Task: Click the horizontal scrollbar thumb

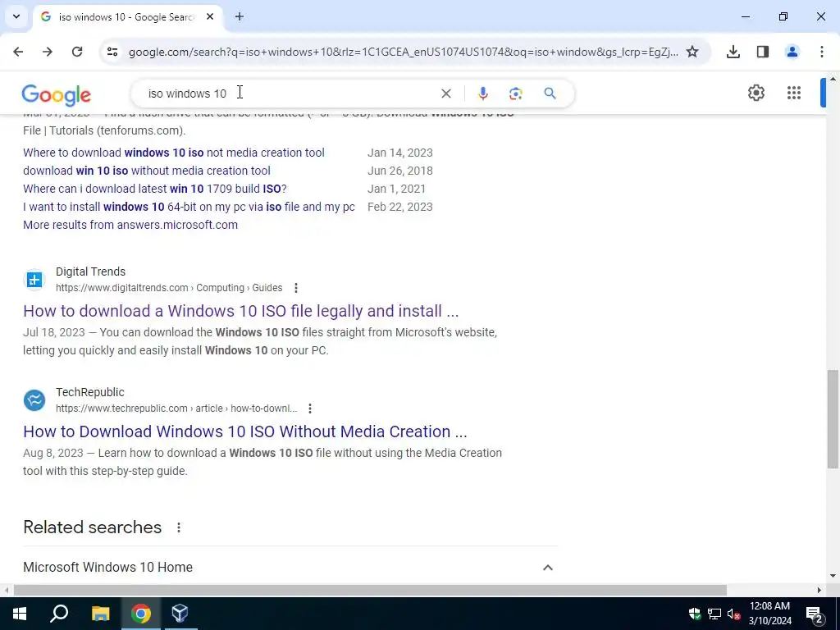Action: [x=370, y=591]
